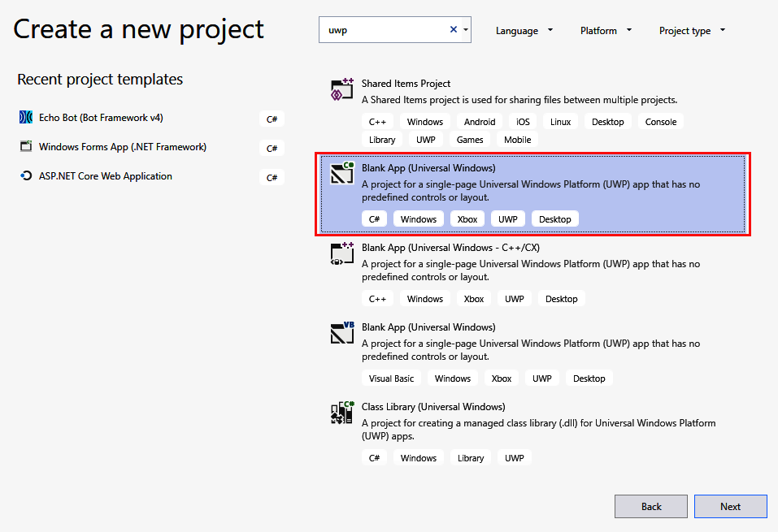778x532 pixels.
Task: Click the UWP tag under Class Library
Action: click(514, 458)
